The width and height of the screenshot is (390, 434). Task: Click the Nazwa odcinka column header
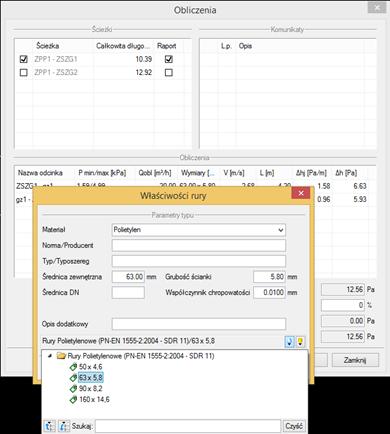pyautogui.click(x=40, y=173)
